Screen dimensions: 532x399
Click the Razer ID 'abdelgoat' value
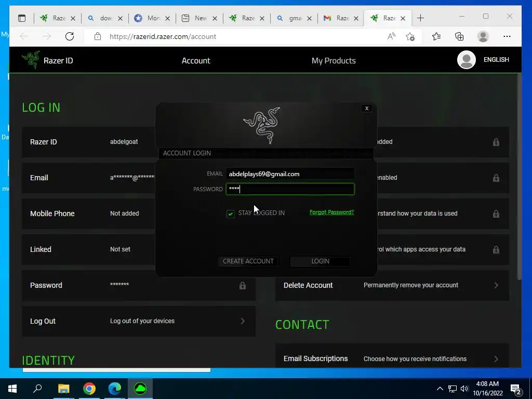coord(124,142)
